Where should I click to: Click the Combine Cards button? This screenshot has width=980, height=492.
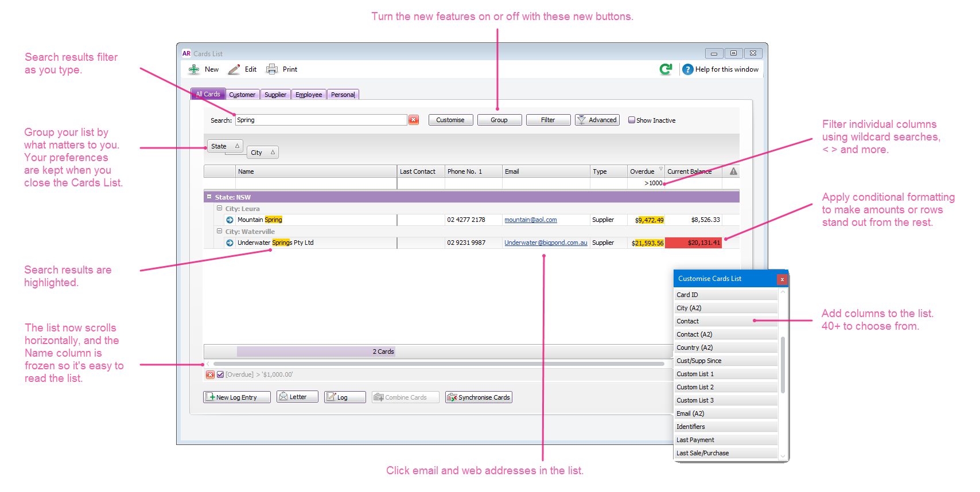point(406,397)
